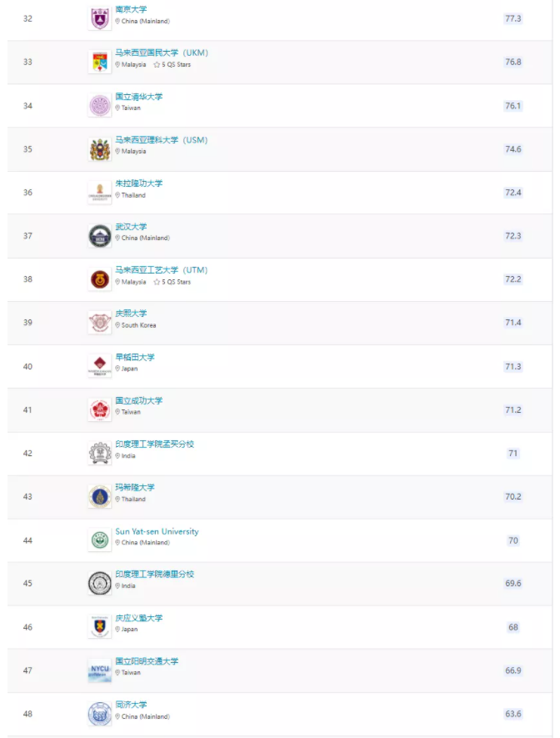
Task: Click the Keio University logo at rank 46
Action: (100, 627)
